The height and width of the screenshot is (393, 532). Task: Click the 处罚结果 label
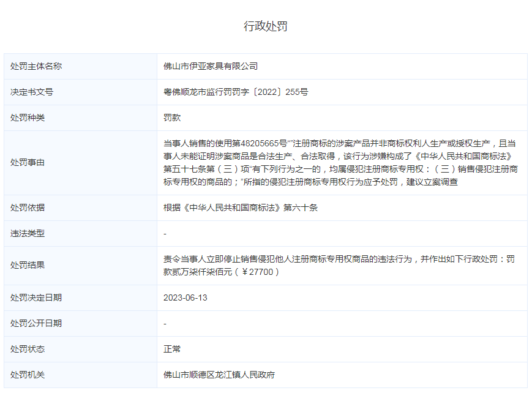point(28,266)
